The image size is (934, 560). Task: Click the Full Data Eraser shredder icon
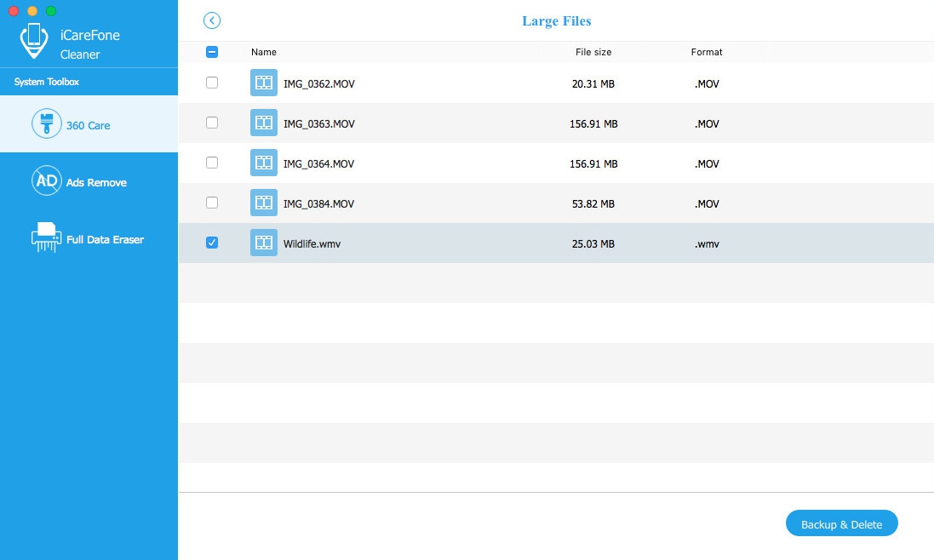(47, 237)
